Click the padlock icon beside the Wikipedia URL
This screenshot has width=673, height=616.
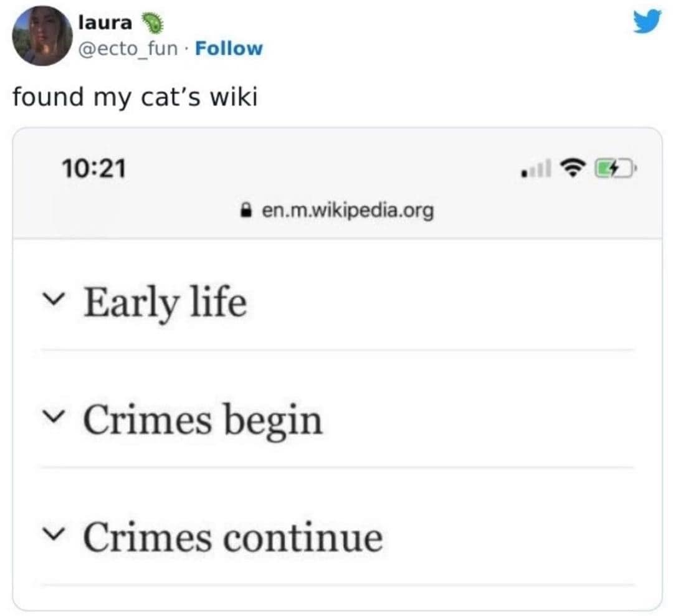coord(246,210)
